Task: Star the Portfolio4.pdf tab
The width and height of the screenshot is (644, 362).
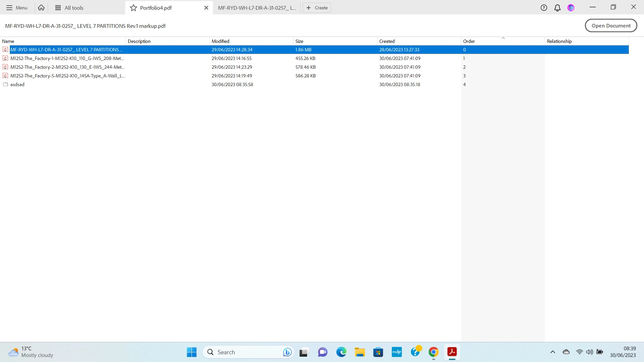Action: click(x=133, y=8)
